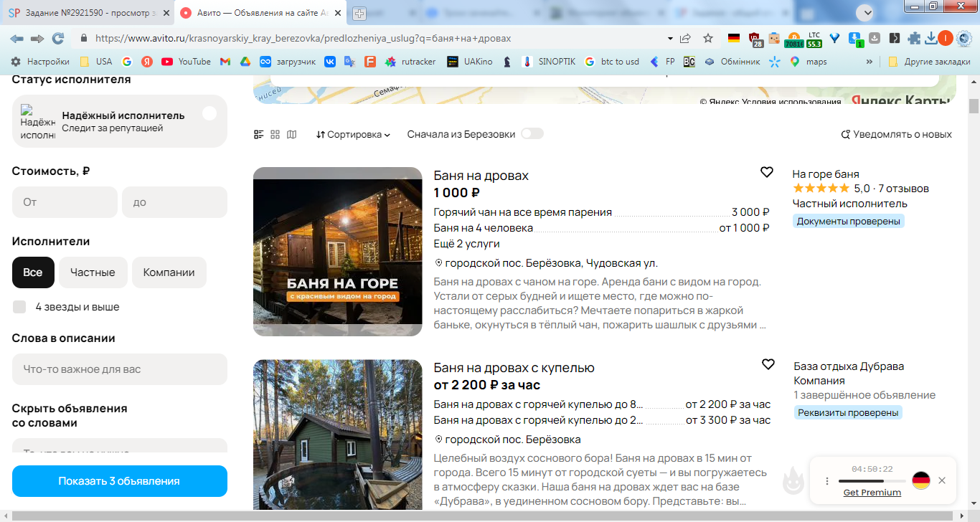Select 'Частные' executors filter
Screen dimensions: 980x522
pos(93,272)
